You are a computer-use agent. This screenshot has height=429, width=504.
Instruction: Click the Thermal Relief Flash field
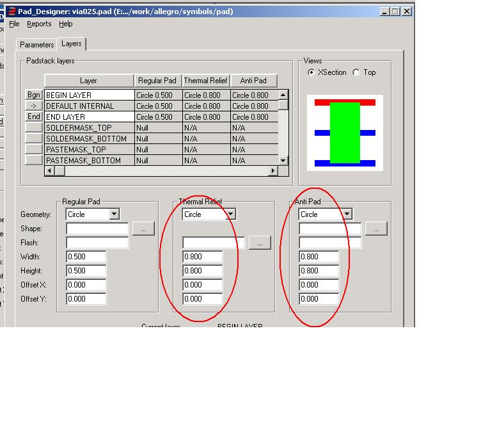[214, 243]
